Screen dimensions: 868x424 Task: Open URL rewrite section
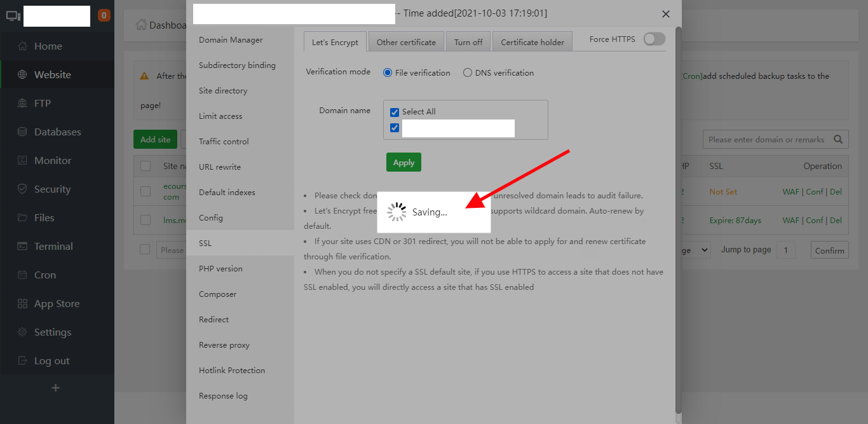[240, 167]
